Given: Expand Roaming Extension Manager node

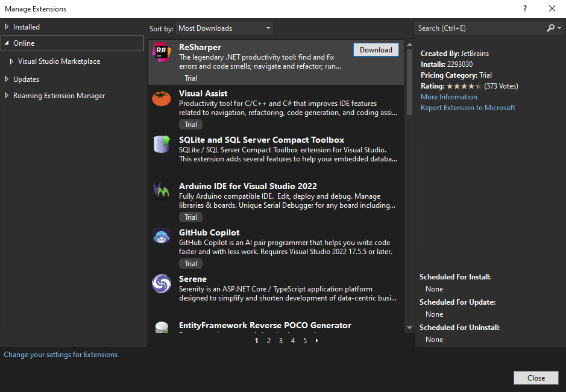Looking at the screenshot, I should coord(7,95).
